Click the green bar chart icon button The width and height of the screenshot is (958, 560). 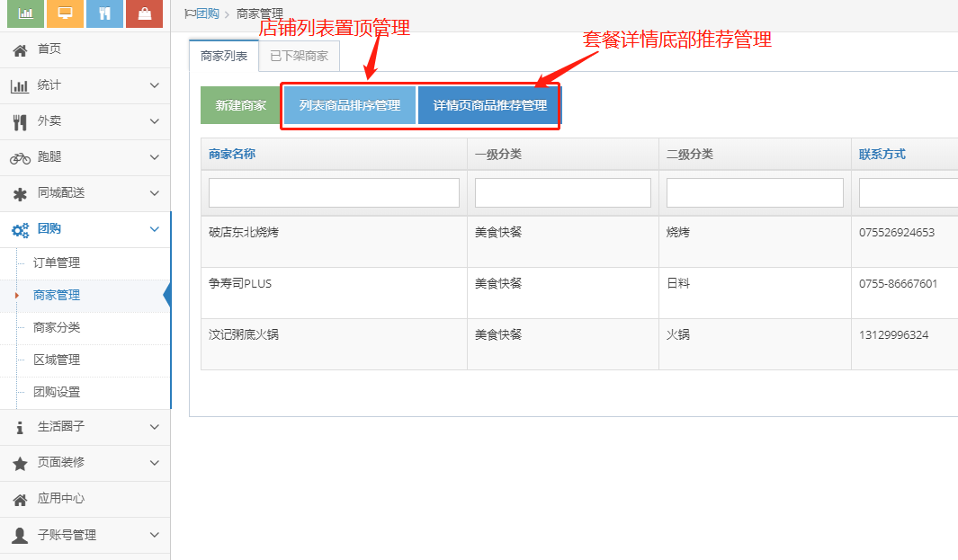[x=26, y=13]
